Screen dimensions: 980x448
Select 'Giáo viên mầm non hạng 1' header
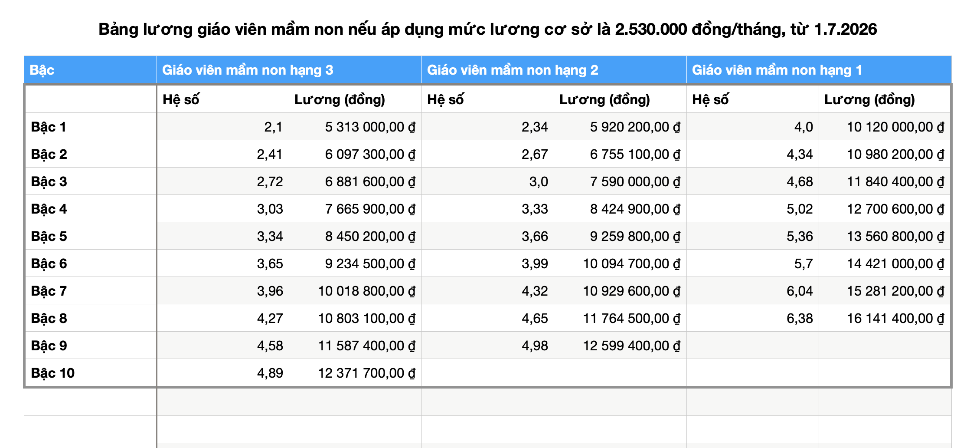(819, 70)
